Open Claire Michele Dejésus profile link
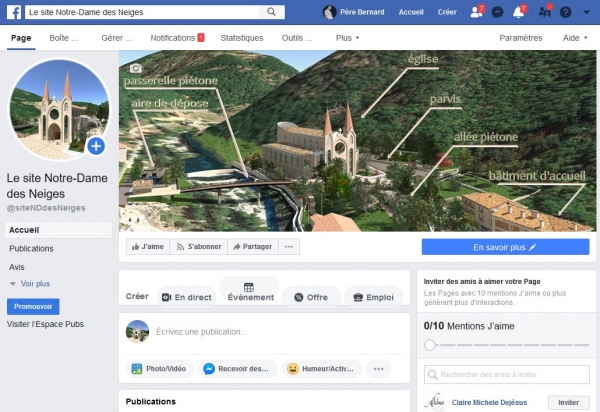This screenshot has height=412, width=600. (x=489, y=402)
